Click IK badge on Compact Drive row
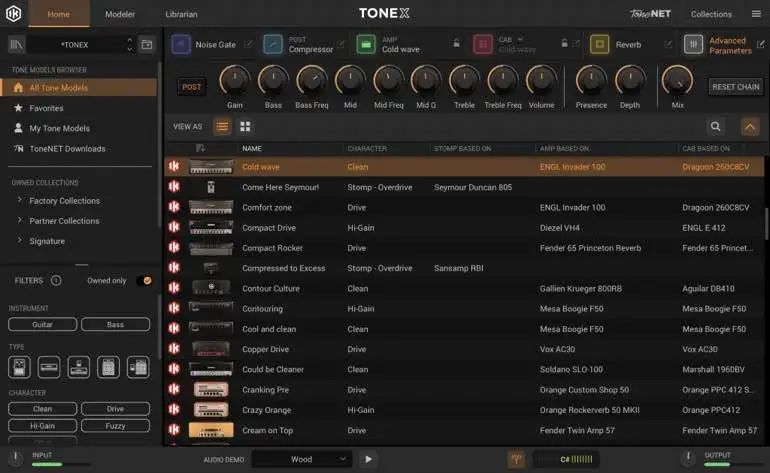 [x=174, y=227]
